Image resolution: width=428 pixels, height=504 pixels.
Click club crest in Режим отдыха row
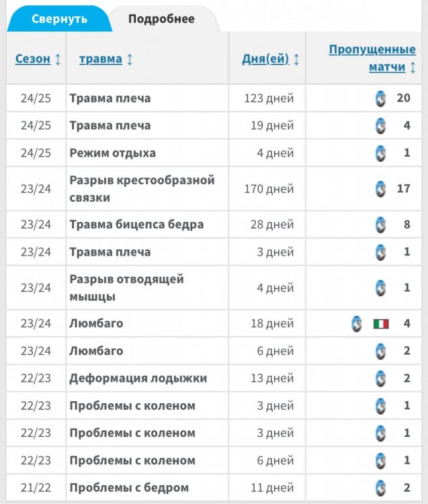click(x=380, y=153)
